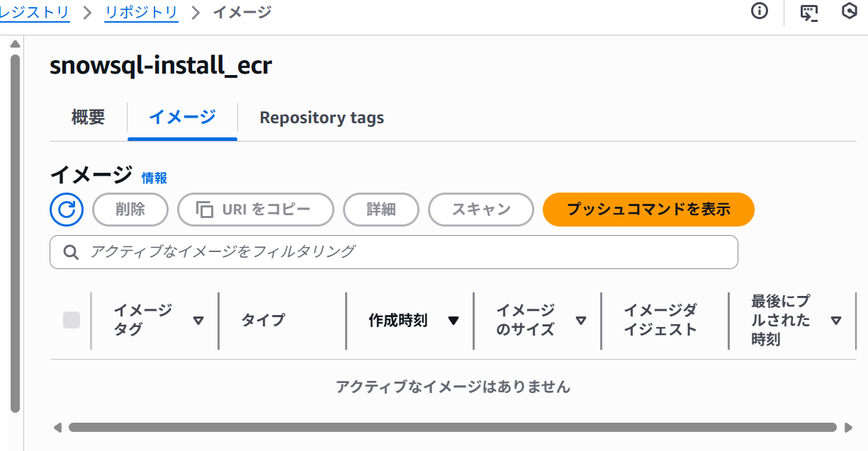868x451 pixels.
Task: Open the CloudShell terminal icon
Action: point(810,13)
